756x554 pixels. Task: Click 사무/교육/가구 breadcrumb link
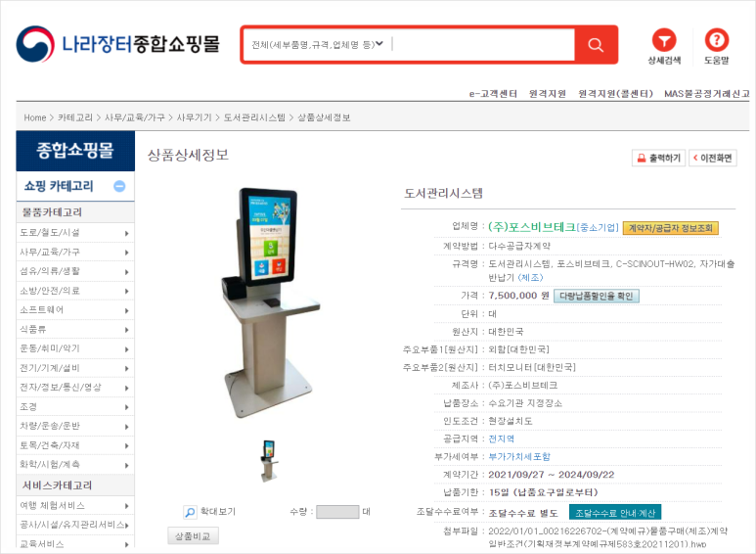click(x=135, y=117)
